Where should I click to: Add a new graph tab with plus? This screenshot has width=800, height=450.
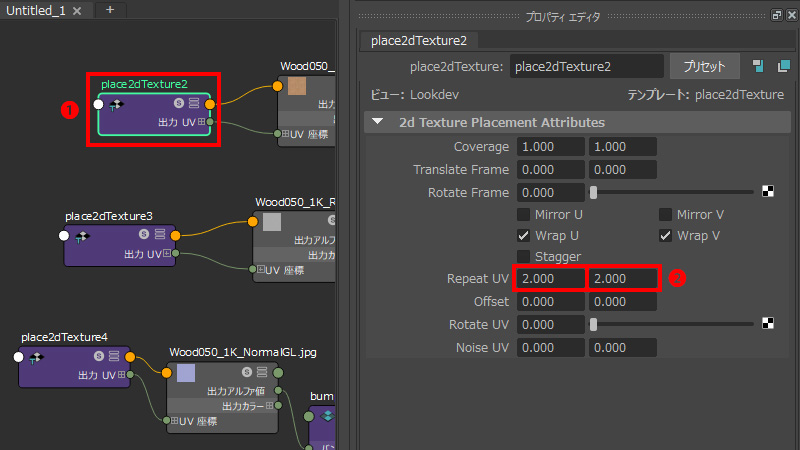(110, 9)
